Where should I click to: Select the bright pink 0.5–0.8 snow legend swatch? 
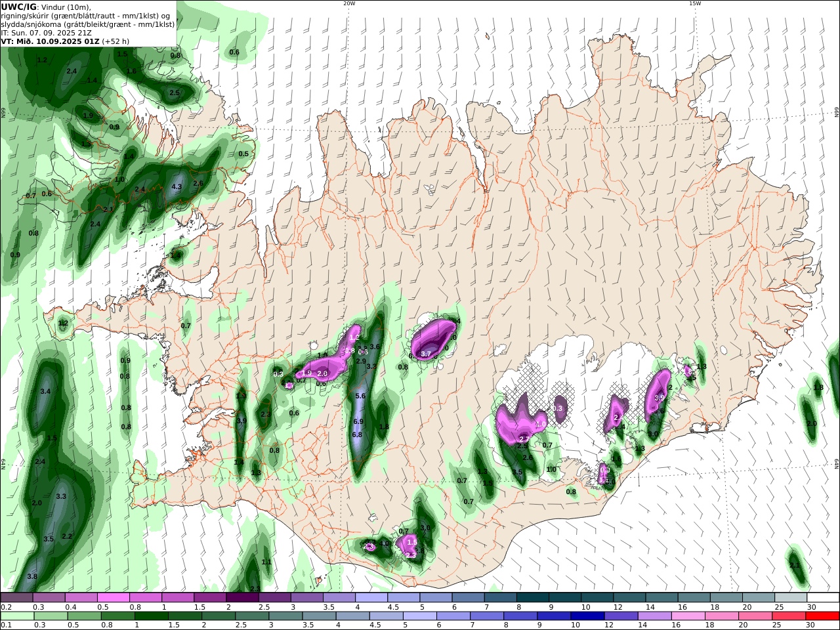click(113, 598)
